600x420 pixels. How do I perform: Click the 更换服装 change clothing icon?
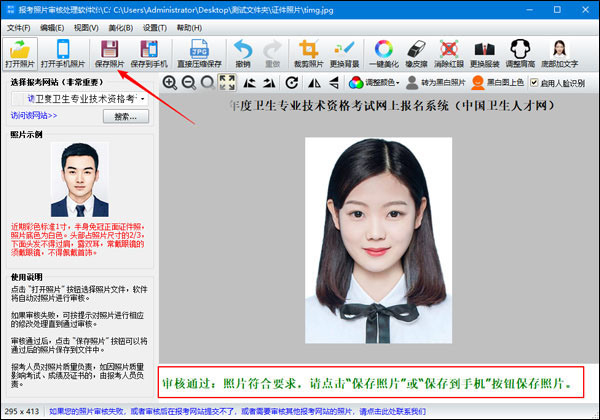[x=485, y=52]
